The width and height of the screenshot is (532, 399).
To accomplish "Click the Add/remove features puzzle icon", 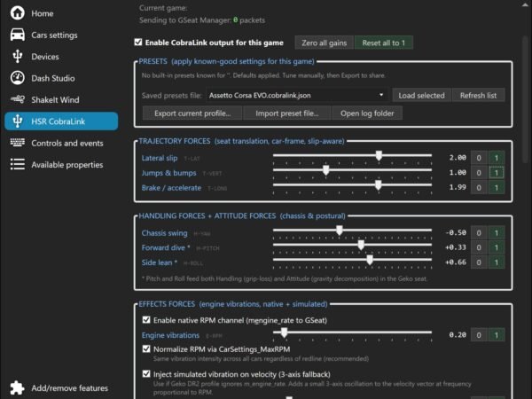I will pyautogui.click(x=18, y=387).
